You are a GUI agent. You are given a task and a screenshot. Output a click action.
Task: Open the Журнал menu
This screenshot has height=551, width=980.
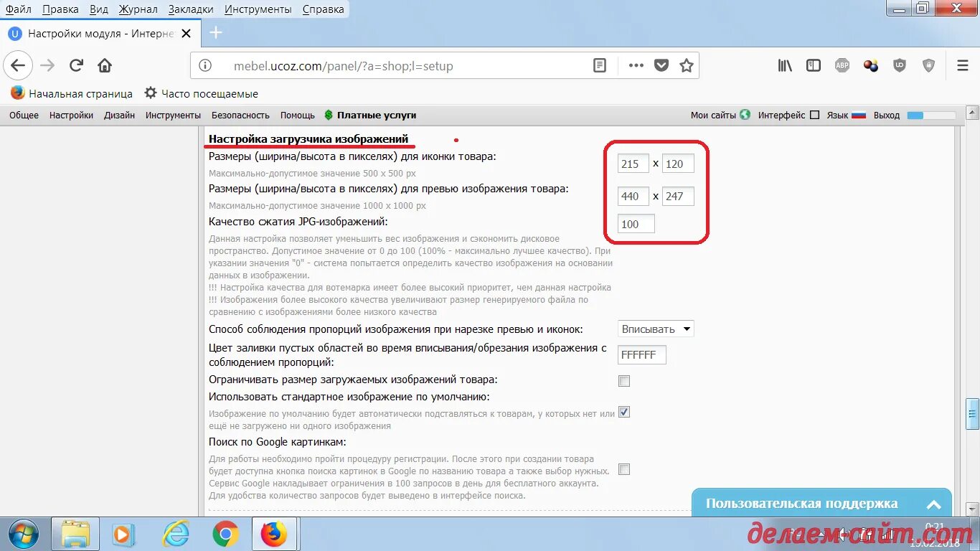click(x=138, y=9)
